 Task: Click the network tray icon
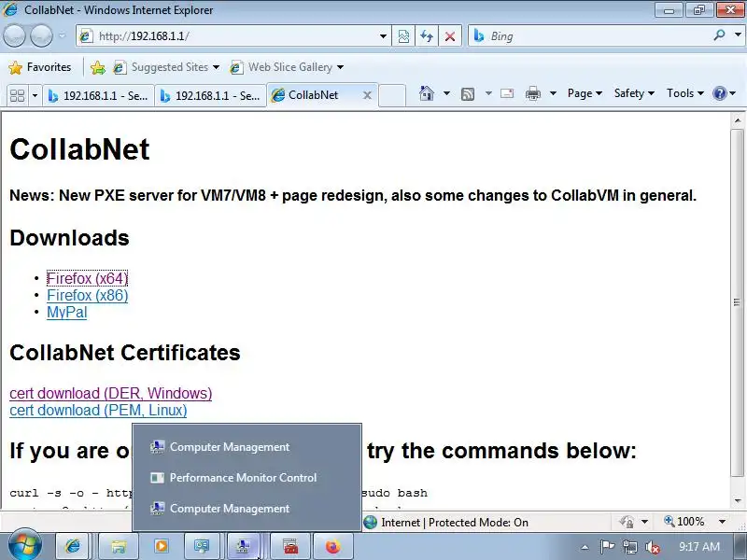[x=629, y=547]
